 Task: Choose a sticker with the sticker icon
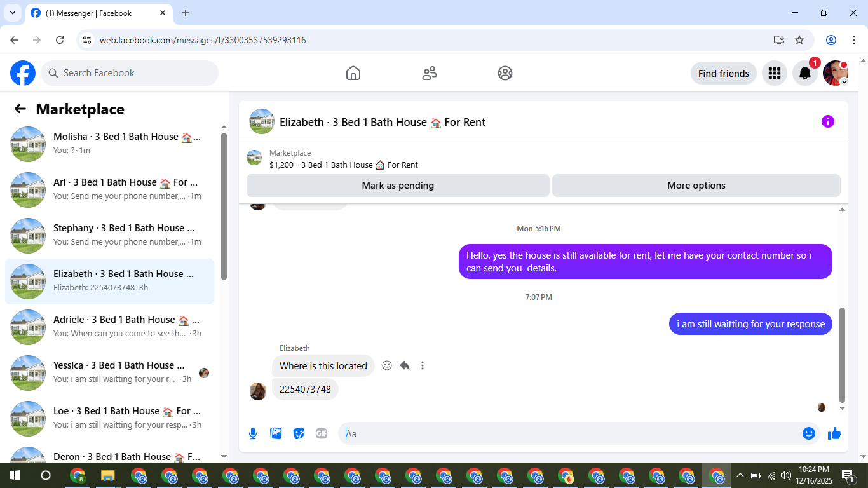pos(299,433)
